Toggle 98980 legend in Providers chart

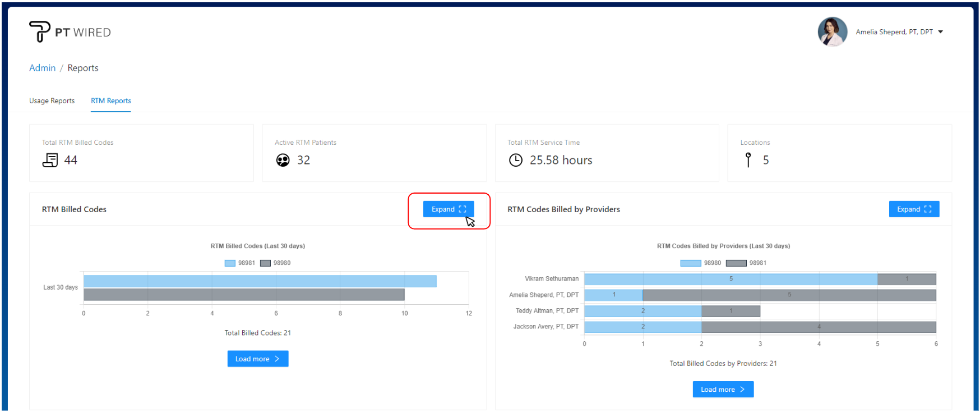pyautogui.click(x=701, y=263)
